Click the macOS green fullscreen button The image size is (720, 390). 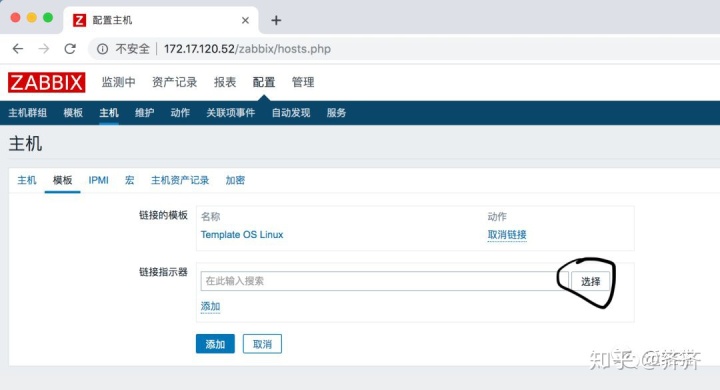pos(48,17)
